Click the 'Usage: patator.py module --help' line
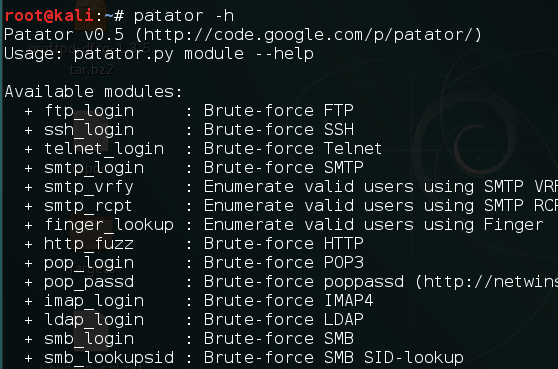The width and height of the screenshot is (558, 369). tap(159, 54)
